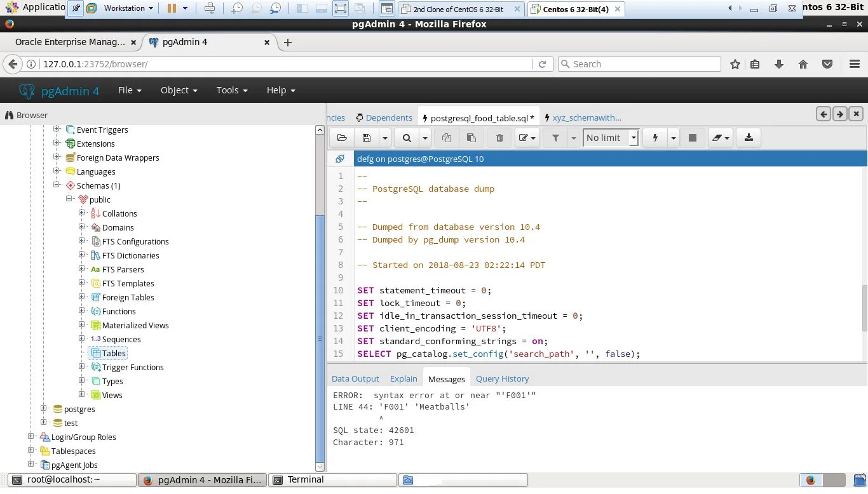Screen dimensions: 868x494
Task: Open the Data Output tab
Action: 355,378
